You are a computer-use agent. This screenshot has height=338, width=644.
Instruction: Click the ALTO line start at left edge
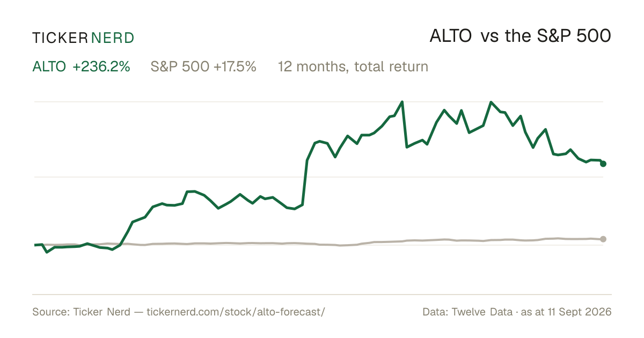click(x=35, y=245)
